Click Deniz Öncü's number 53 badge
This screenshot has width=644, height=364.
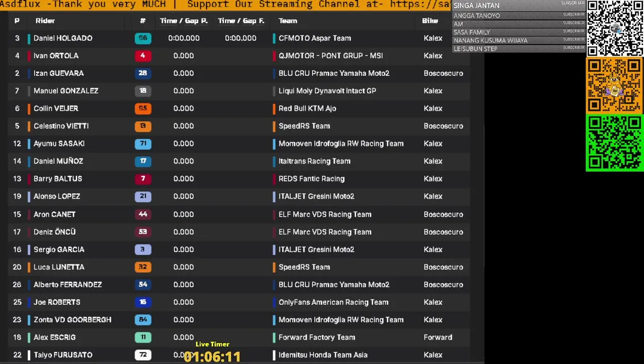143,232
